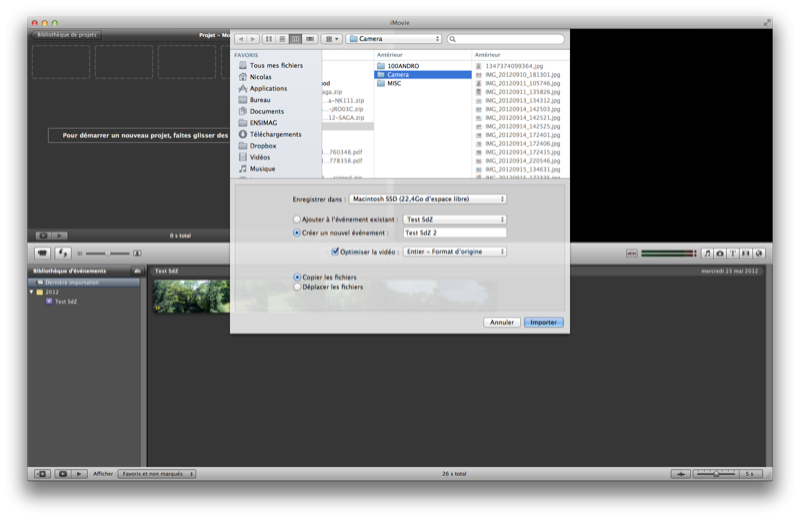Switch file browser to column view
The image size is (800, 519).
296,39
